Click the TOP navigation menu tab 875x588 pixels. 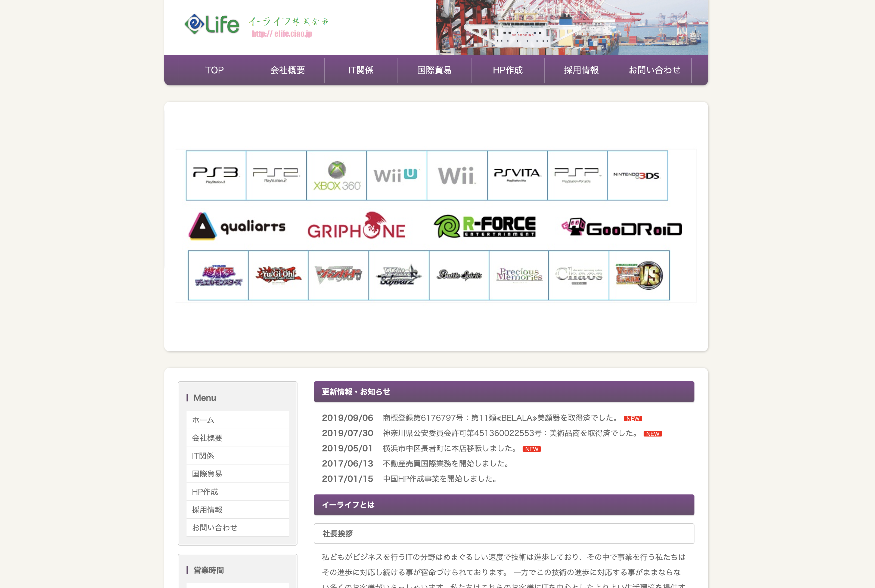215,70
